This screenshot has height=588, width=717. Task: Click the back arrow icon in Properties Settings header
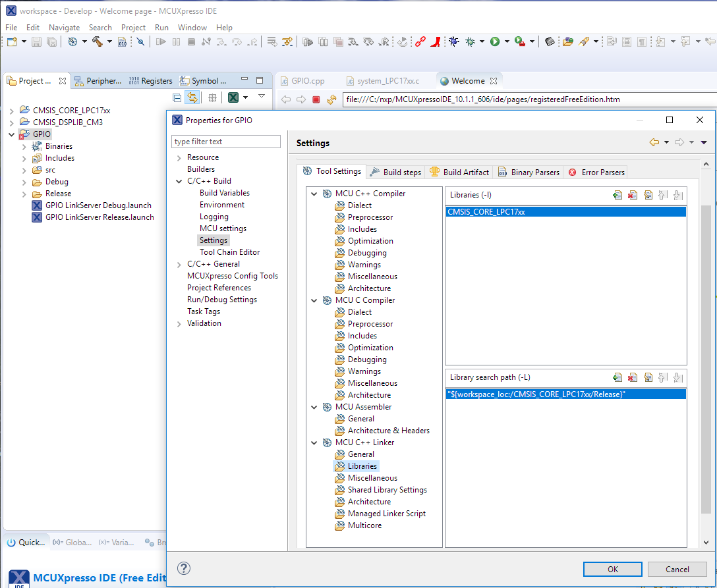pyautogui.click(x=654, y=142)
